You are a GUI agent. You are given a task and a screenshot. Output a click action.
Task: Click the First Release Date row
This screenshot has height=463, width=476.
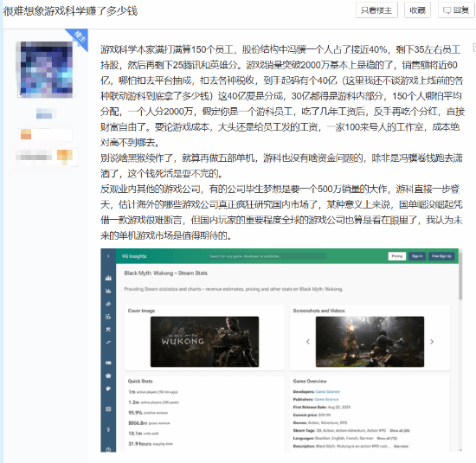322,407
